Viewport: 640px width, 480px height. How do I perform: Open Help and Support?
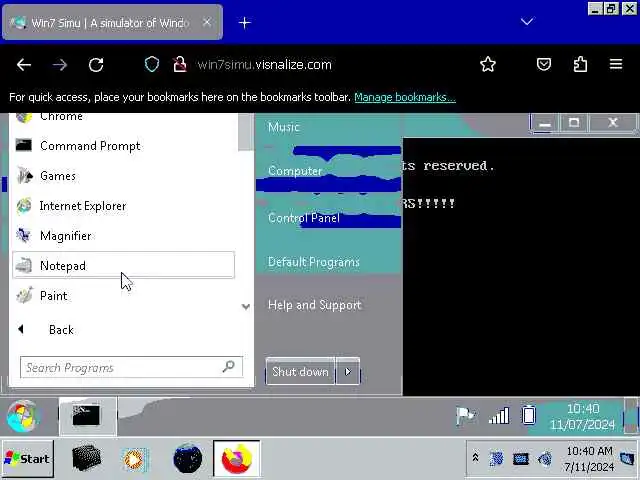pos(314,305)
